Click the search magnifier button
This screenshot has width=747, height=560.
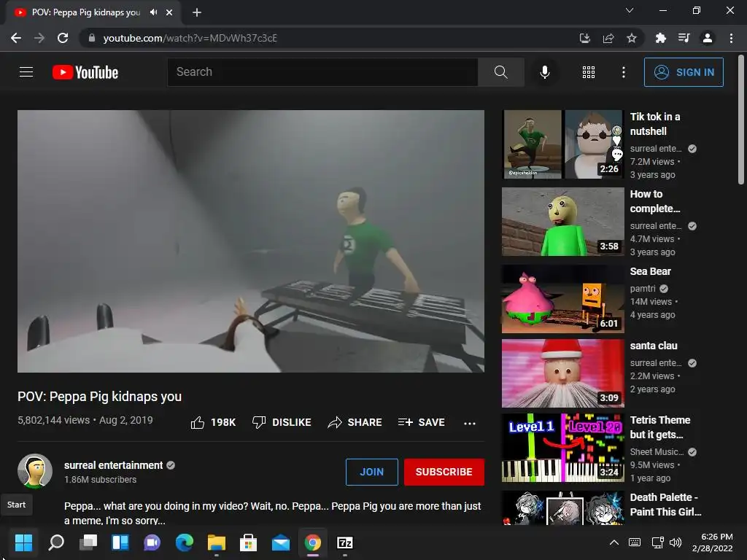coord(500,72)
